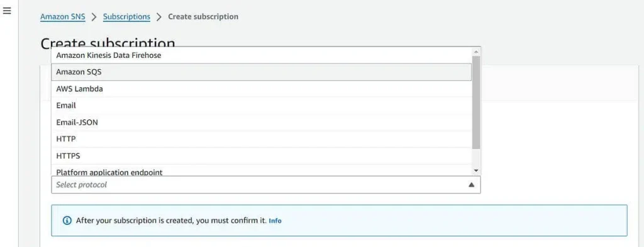The image size is (644, 247).
Task: Open the Info link about confirmation
Action: pyautogui.click(x=275, y=221)
